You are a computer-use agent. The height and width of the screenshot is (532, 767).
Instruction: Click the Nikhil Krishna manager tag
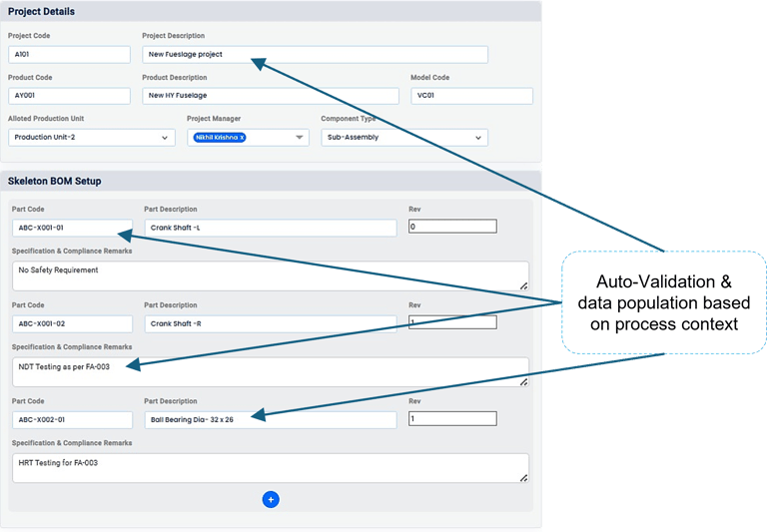[x=220, y=138]
